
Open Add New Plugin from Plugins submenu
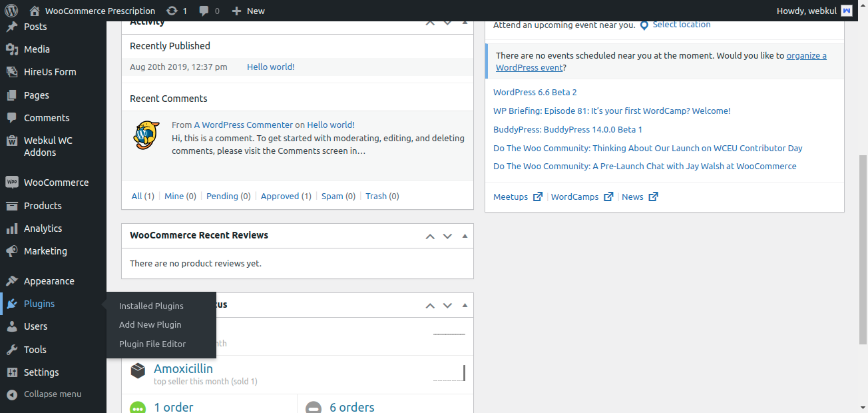tap(150, 324)
